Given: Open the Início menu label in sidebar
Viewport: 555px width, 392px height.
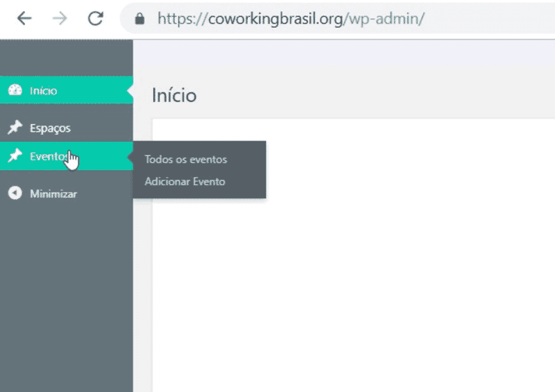Looking at the screenshot, I should tap(43, 91).
